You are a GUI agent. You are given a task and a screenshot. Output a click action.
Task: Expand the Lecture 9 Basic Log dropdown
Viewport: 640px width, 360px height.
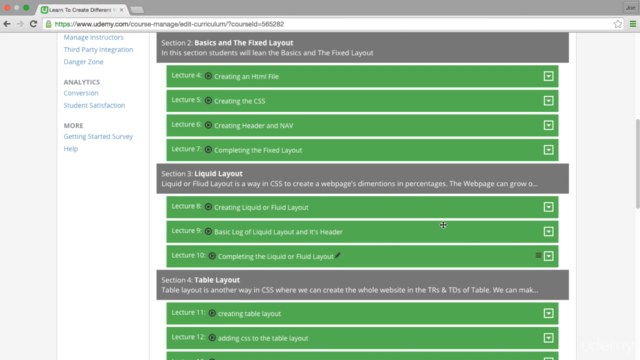pyautogui.click(x=549, y=231)
